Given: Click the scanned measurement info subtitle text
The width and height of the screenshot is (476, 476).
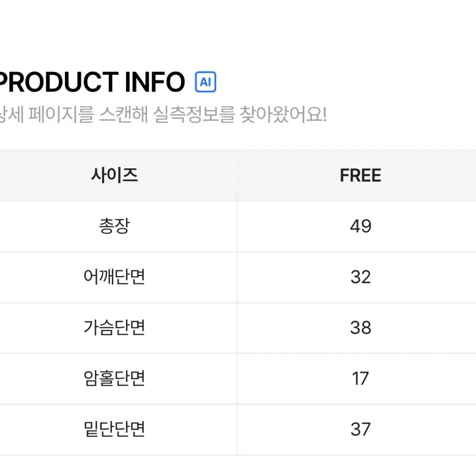Looking at the screenshot, I should click(x=163, y=115).
